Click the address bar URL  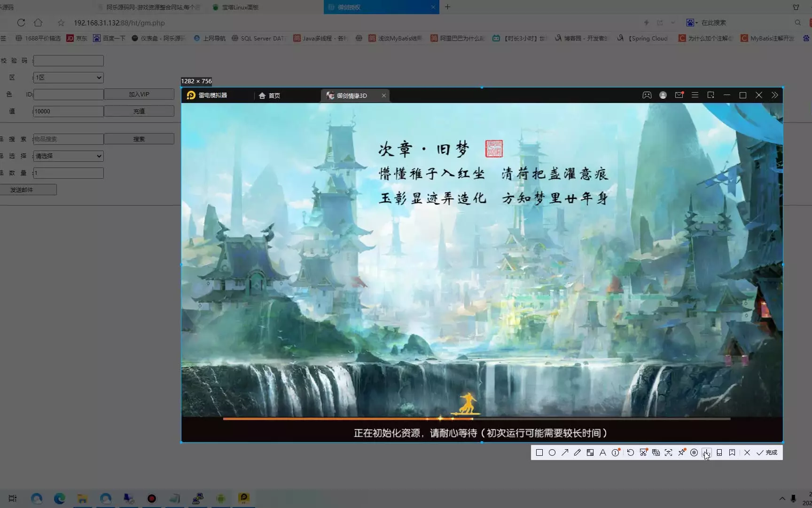pyautogui.click(x=119, y=23)
